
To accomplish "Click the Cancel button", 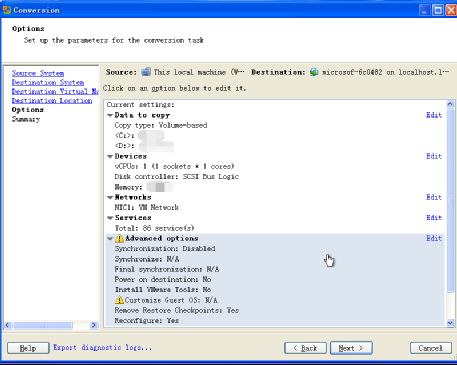I will (x=431, y=348).
